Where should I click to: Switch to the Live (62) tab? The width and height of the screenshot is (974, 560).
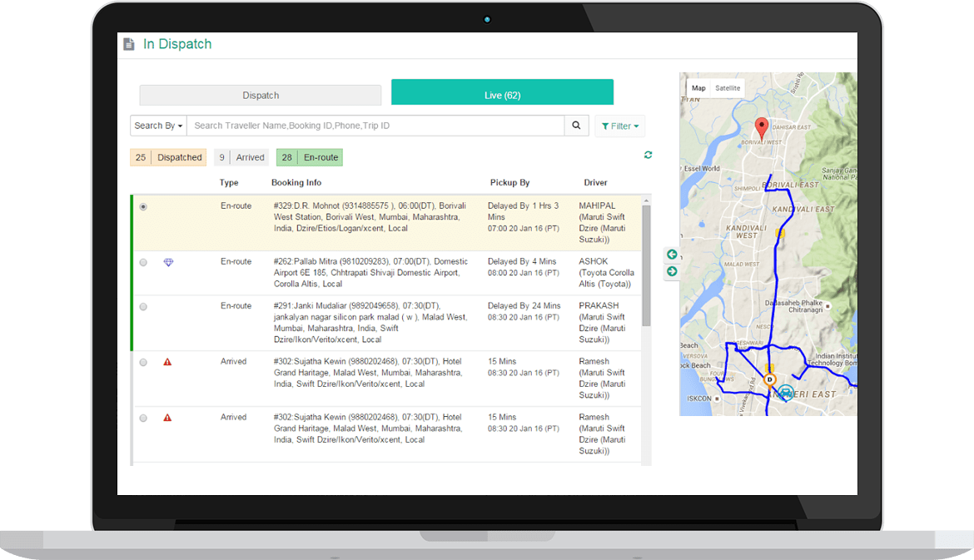pos(503,92)
